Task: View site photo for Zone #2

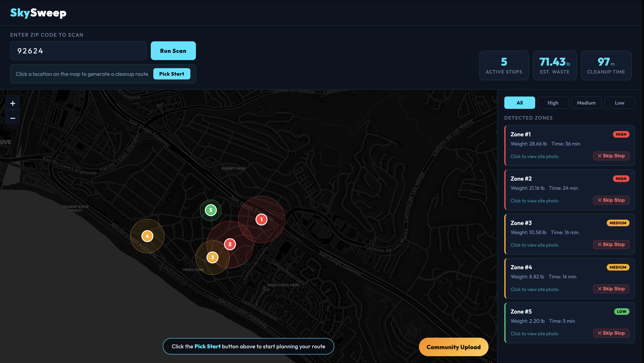Action: [534, 201]
